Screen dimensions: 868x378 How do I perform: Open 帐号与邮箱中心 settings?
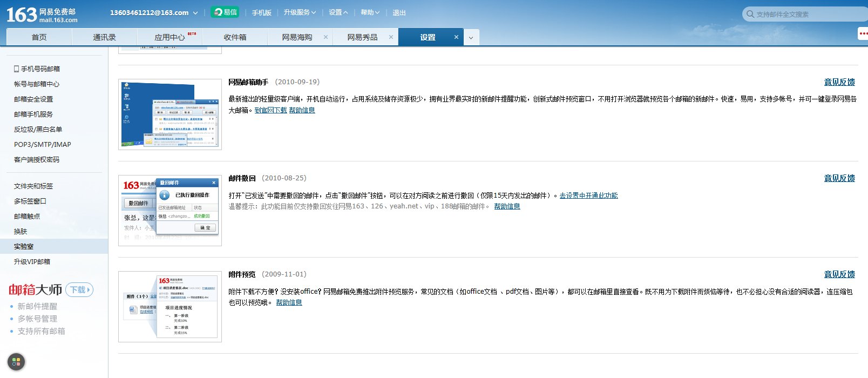click(37, 84)
